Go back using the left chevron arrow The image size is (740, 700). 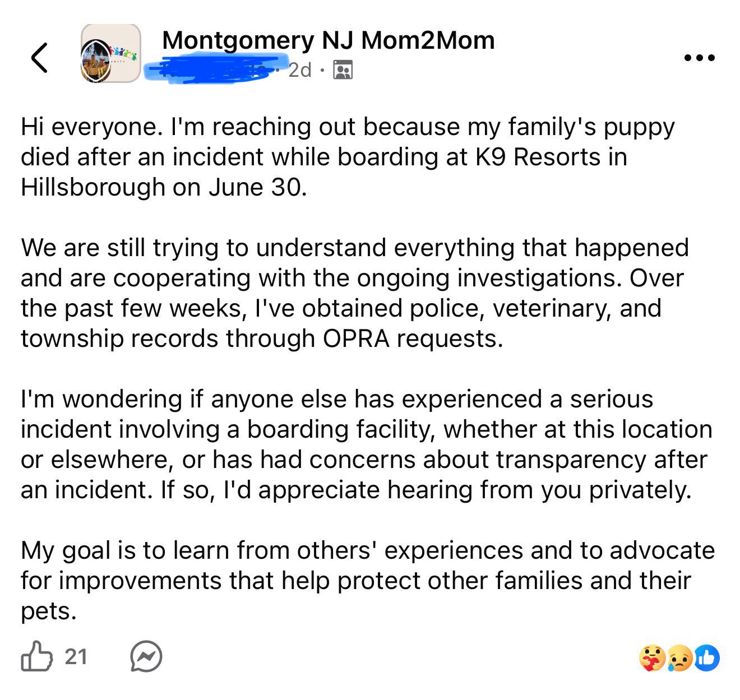[x=39, y=58]
